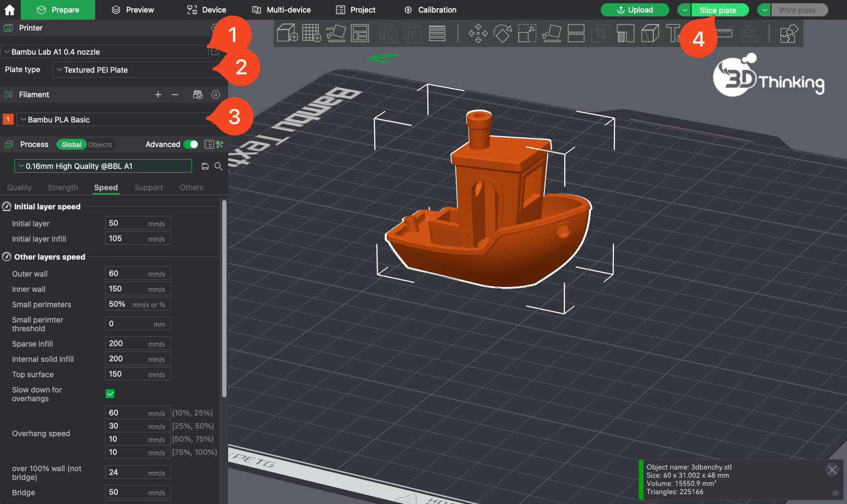Viewport: 847px width, 504px height.
Task: Open the Project tab
Action: click(x=356, y=10)
